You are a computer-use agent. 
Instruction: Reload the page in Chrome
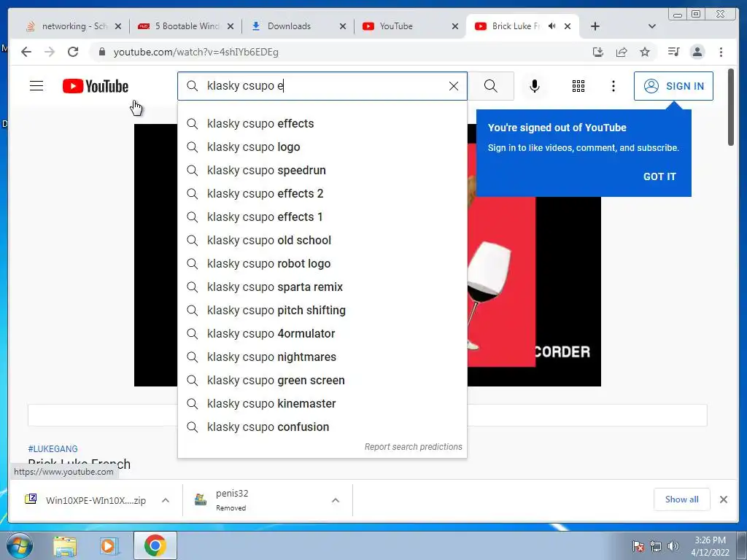coord(73,52)
